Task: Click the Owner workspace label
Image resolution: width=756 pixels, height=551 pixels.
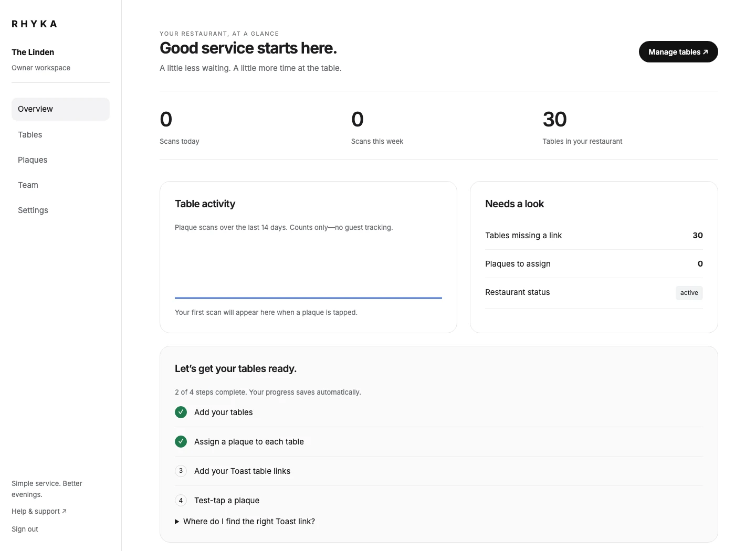Action: 41,68
